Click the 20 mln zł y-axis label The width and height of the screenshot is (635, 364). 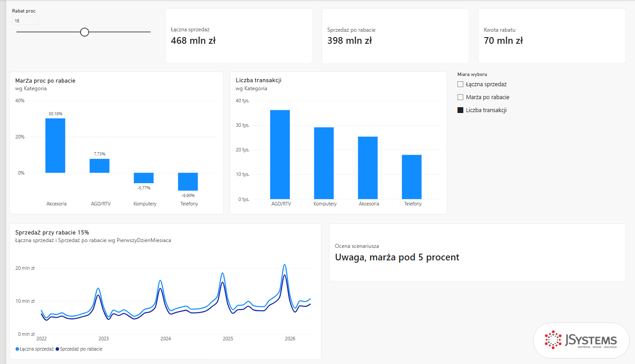[25, 268]
